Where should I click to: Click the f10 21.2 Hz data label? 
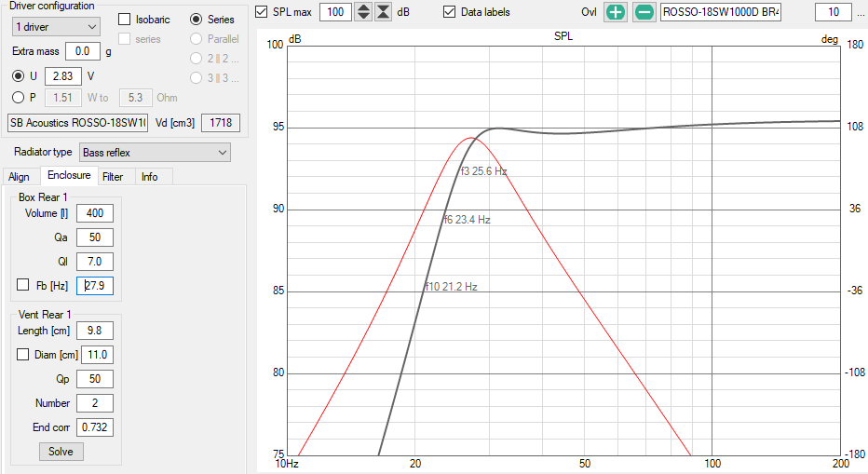(451, 286)
